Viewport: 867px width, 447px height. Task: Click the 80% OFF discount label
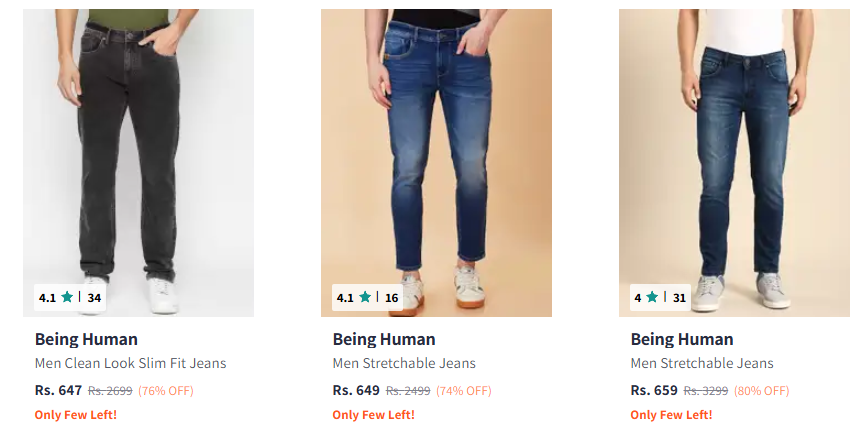point(762,391)
